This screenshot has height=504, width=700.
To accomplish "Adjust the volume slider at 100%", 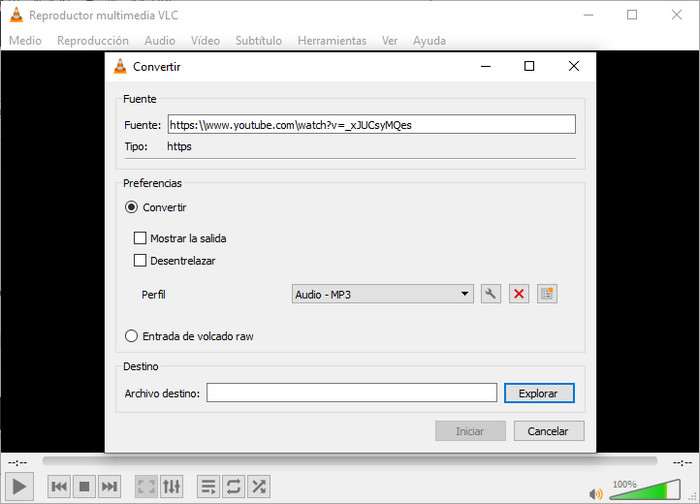I will [x=645, y=490].
